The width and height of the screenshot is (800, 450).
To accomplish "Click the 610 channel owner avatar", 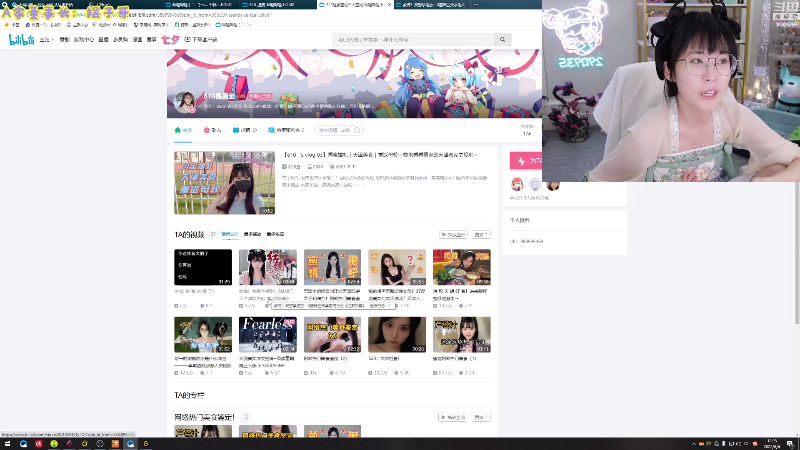I will [185, 102].
